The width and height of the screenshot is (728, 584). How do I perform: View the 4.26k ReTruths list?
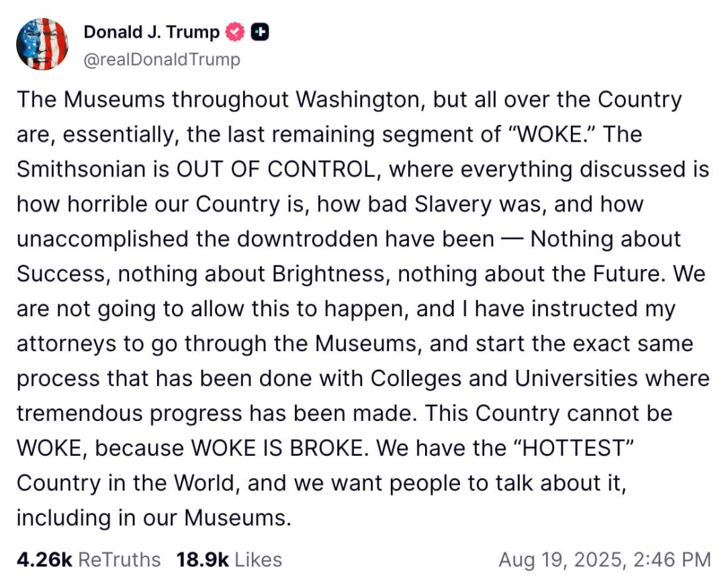click(44, 560)
